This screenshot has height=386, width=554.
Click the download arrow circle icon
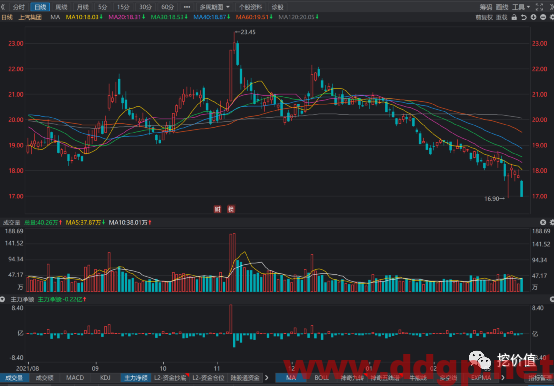(x=533, y=17)
